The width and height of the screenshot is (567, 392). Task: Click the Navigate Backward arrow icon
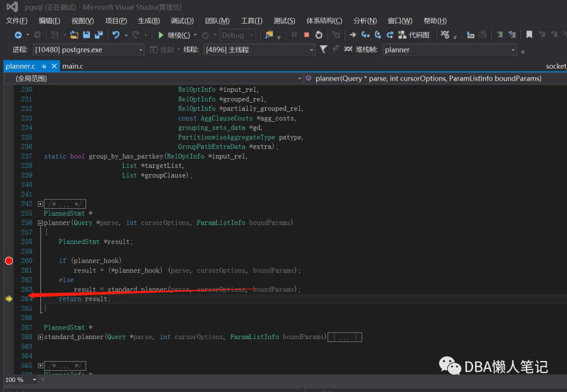coord(18,35)
